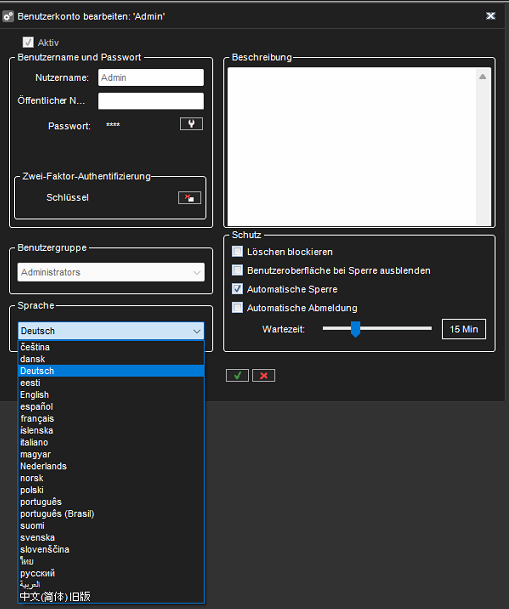Image resolution: width=509 pixels, height=609 pixels.
Task: Confirm with the green checkmark button
Action: coord(237,376)
